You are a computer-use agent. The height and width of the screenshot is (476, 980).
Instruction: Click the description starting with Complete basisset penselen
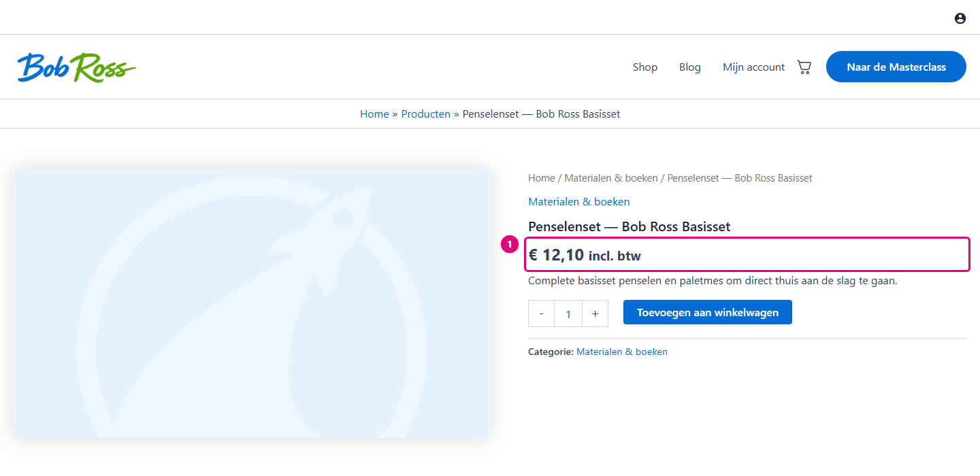[713, 280]
